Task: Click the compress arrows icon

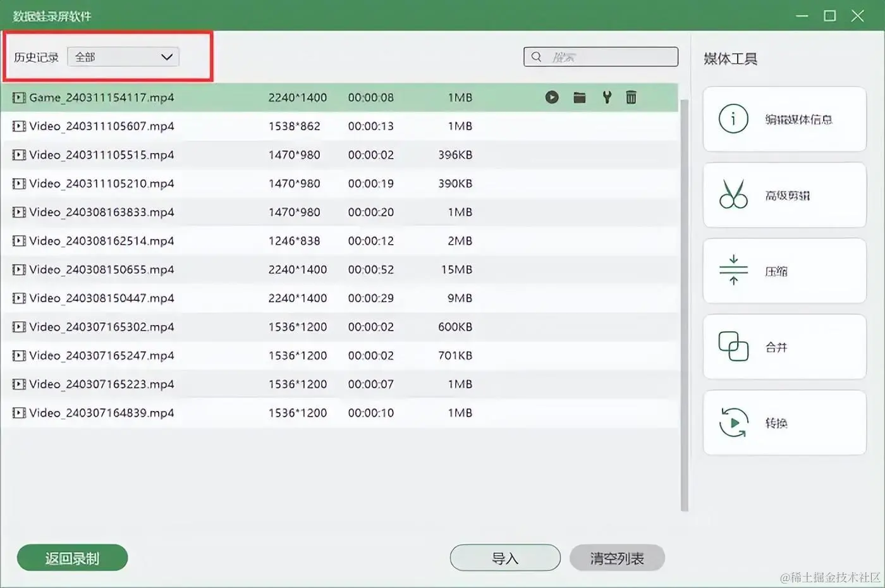Action: (733, 271)
